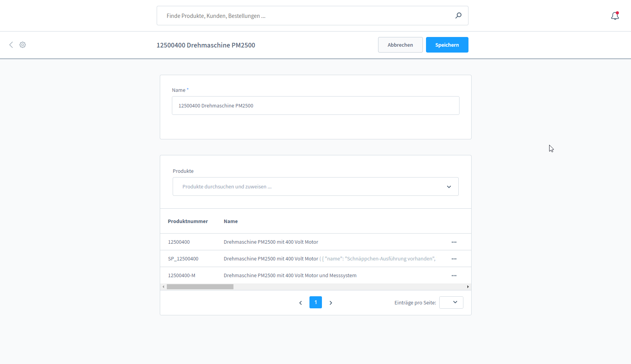The width and height of the screenshot is (631, 364).
Task: Open context menu for product 12500400-M
Action: (x=454, y=276)
